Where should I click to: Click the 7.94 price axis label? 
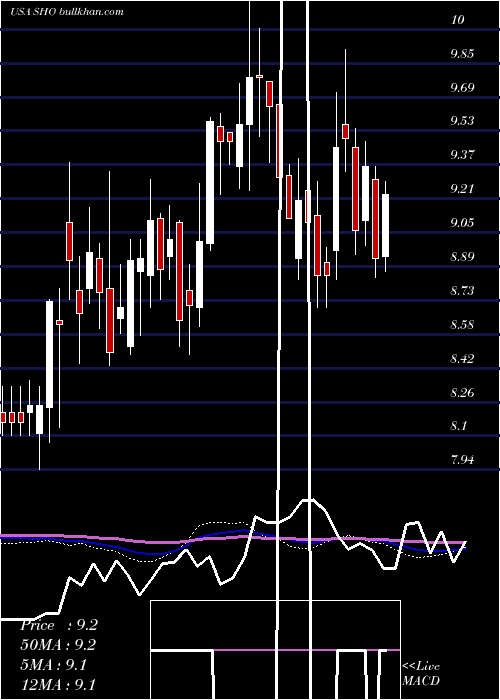point(462,460)
